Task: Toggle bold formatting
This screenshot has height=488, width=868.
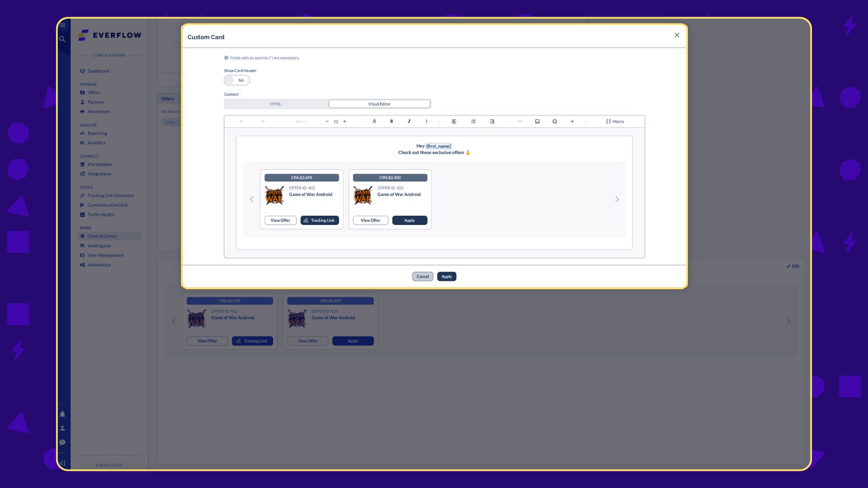Action: 392,122
